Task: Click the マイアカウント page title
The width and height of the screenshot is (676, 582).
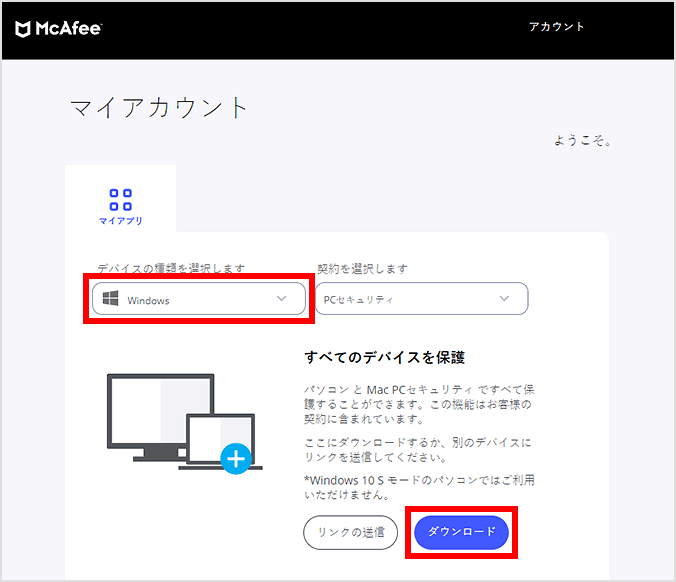Action: [159, 107]
